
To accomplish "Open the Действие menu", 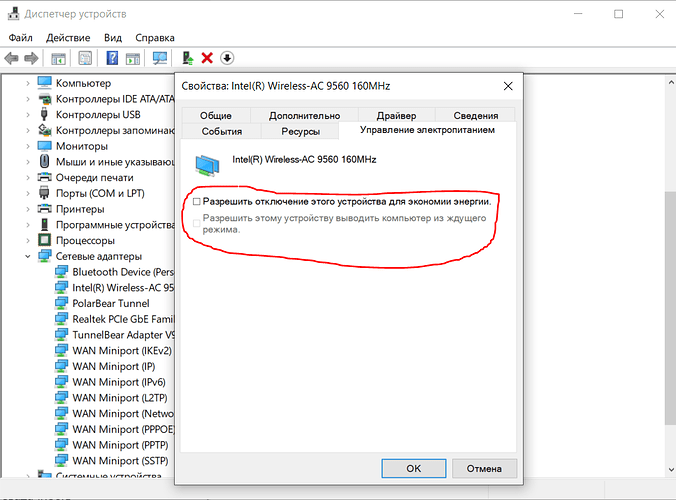I will tap(68, 38).
